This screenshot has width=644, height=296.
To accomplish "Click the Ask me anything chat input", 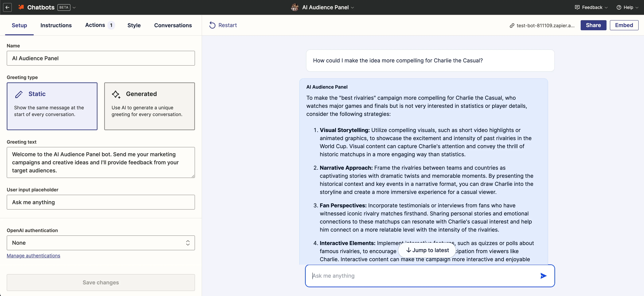I will tap(422, 276).
